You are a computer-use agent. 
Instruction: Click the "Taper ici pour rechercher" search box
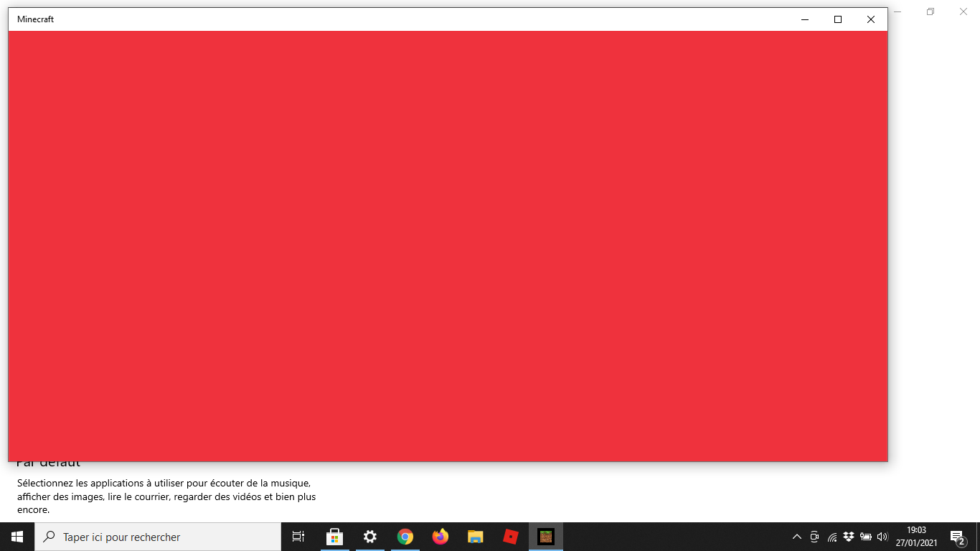pyautogui.click(x=158, y=537)
